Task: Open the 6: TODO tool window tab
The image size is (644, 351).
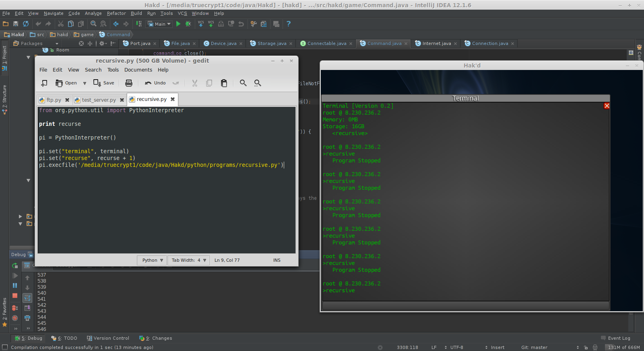Action: pos(64,338)
